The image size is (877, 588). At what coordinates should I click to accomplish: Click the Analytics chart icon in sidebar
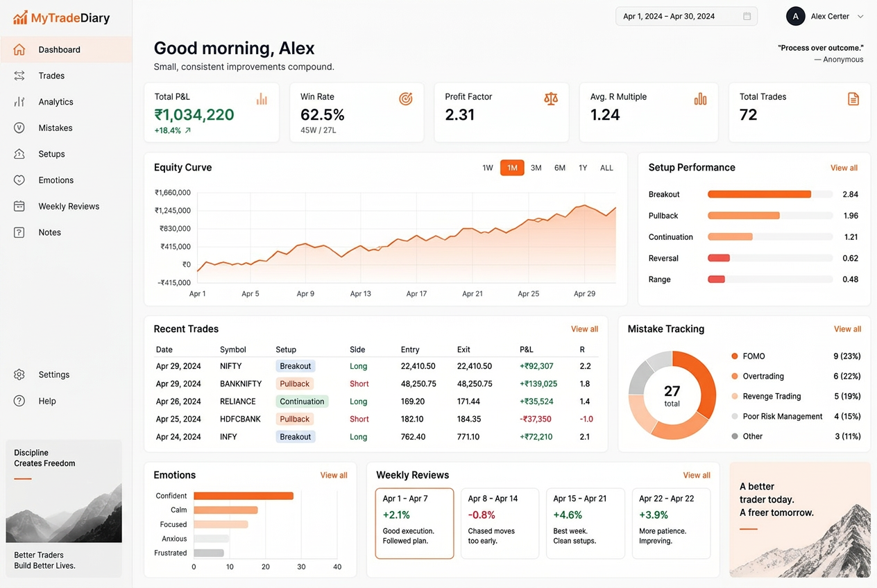pyautogui.click(x=19, y=102)
